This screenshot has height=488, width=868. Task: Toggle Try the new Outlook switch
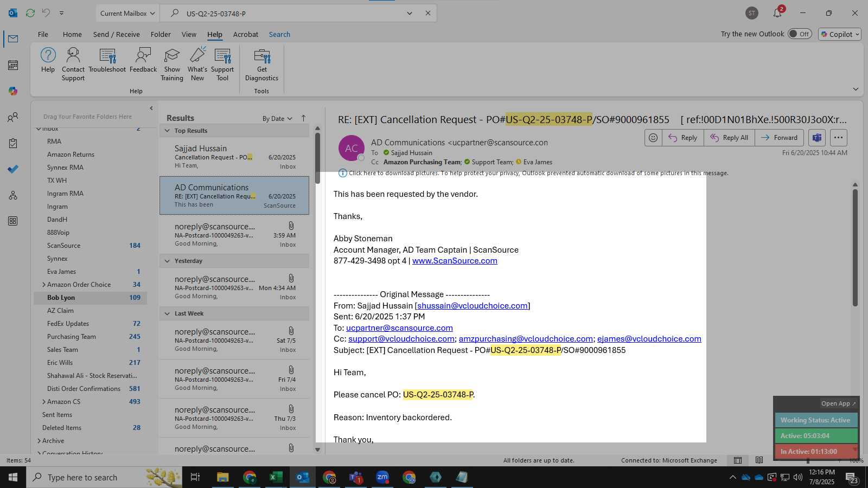coord(800,34)
